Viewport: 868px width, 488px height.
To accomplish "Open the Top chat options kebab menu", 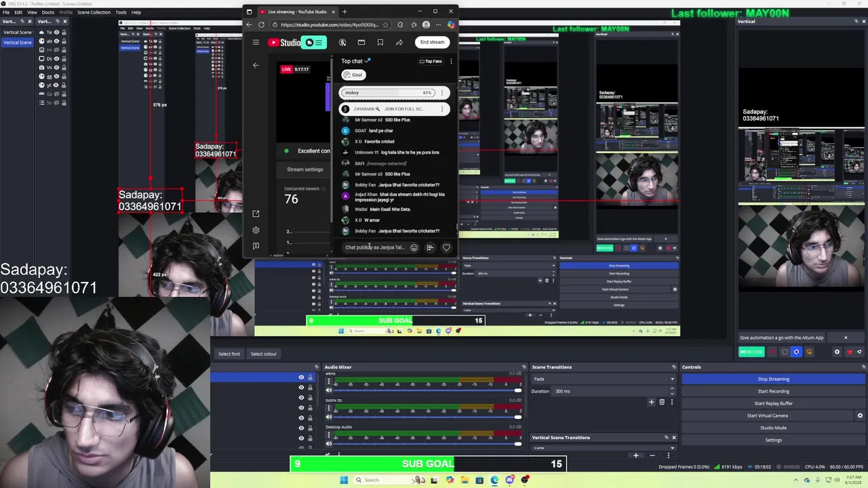I will pos(451,61).
